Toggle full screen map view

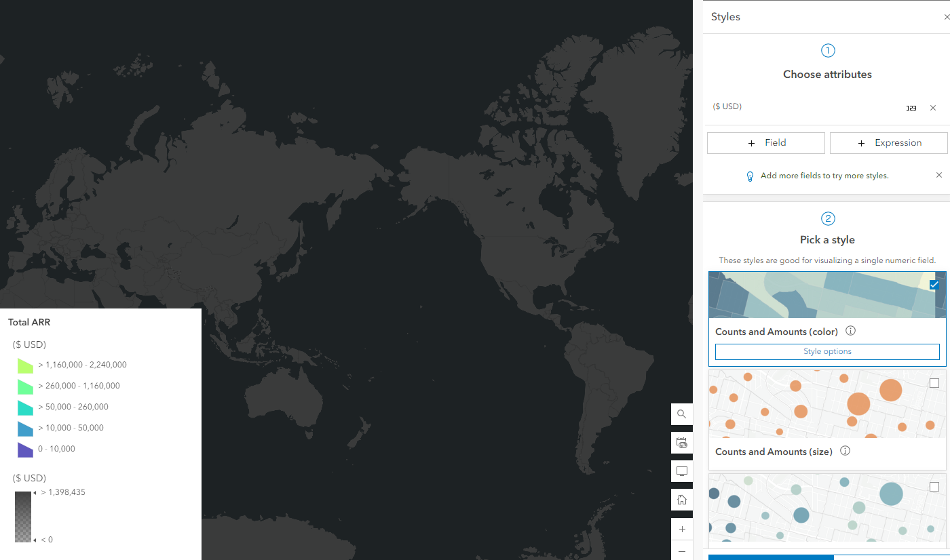click(x=682, y=471)
